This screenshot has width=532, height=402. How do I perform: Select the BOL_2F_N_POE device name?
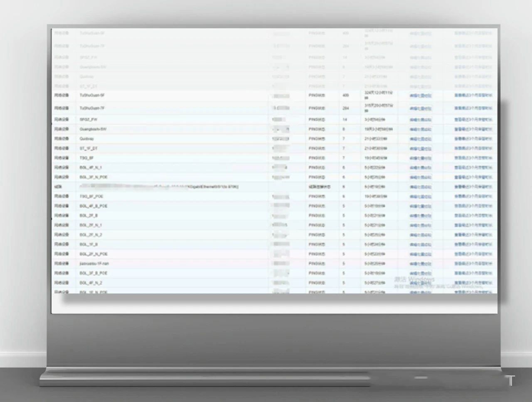coord(93,254)
